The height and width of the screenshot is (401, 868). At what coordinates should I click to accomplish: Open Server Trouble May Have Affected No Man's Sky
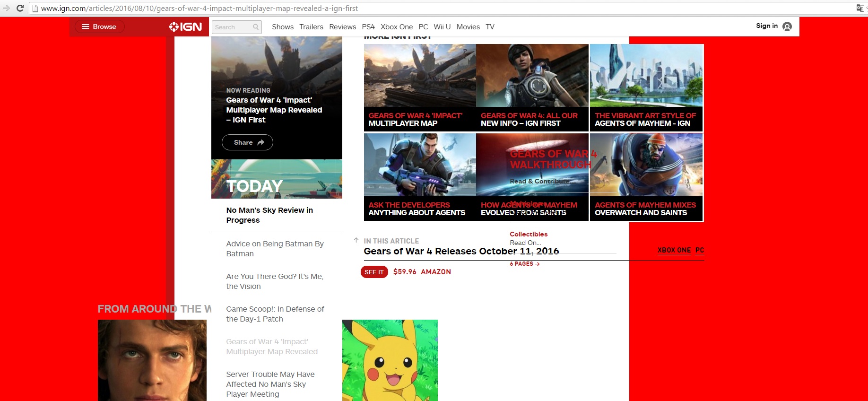click(x=270, y=384)
